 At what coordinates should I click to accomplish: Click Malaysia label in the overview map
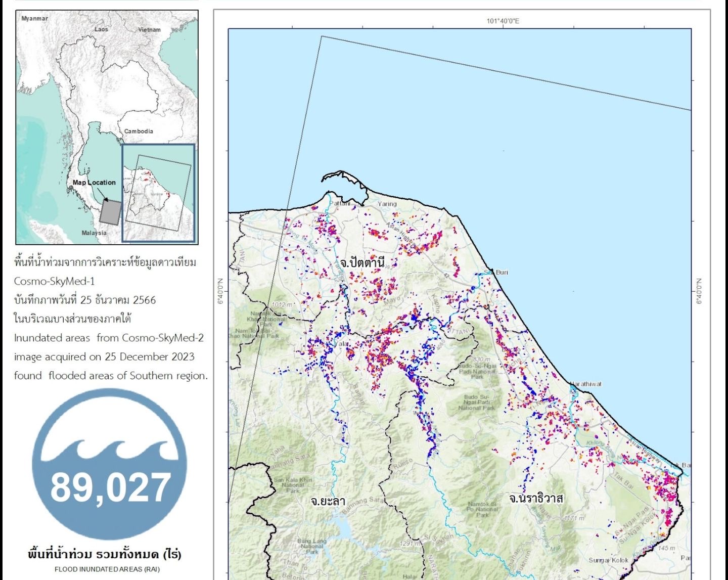point(94,233)
